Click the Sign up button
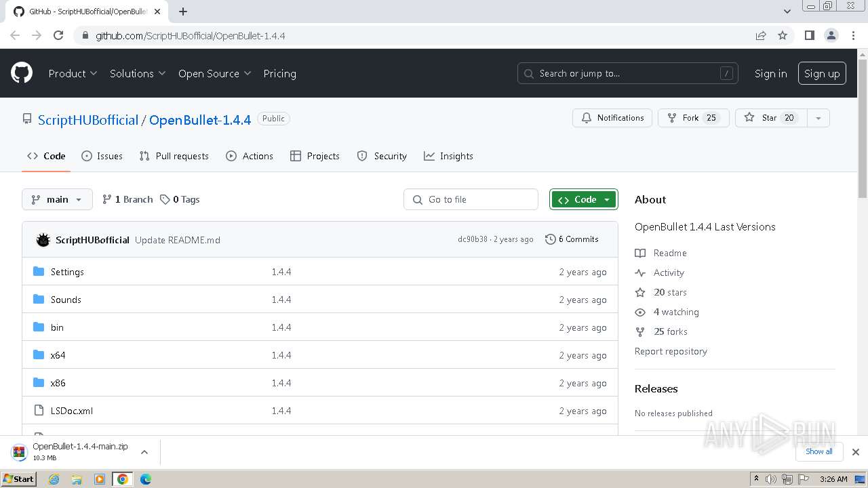This screenshot has height=488, width=868. (822, 73)
